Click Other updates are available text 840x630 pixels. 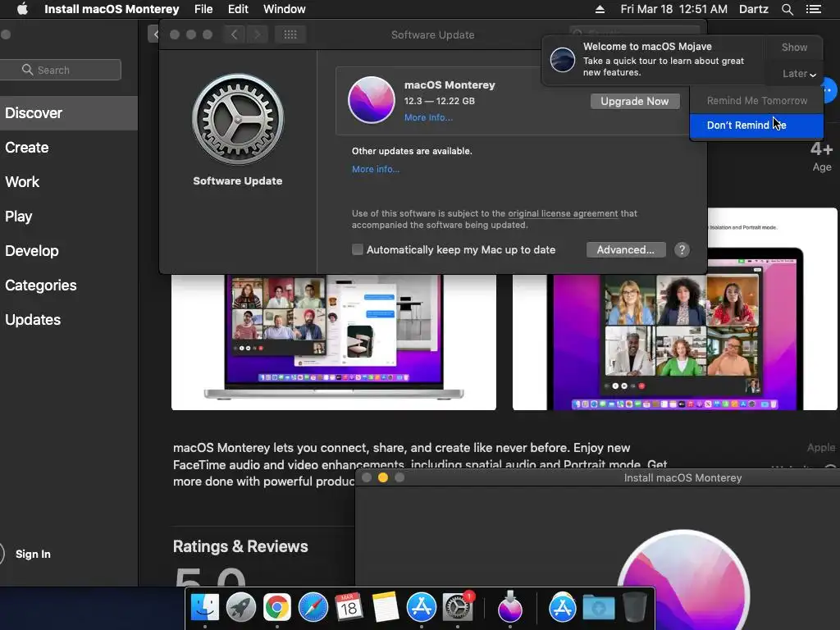click(412, 151)
